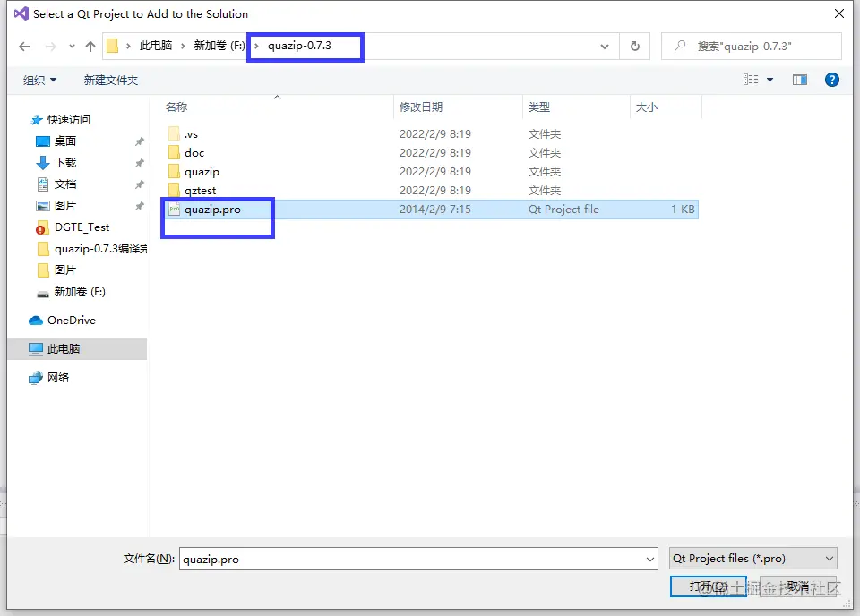
Task: Sort by 名称 column header
Action: click(x=176, y=107)
